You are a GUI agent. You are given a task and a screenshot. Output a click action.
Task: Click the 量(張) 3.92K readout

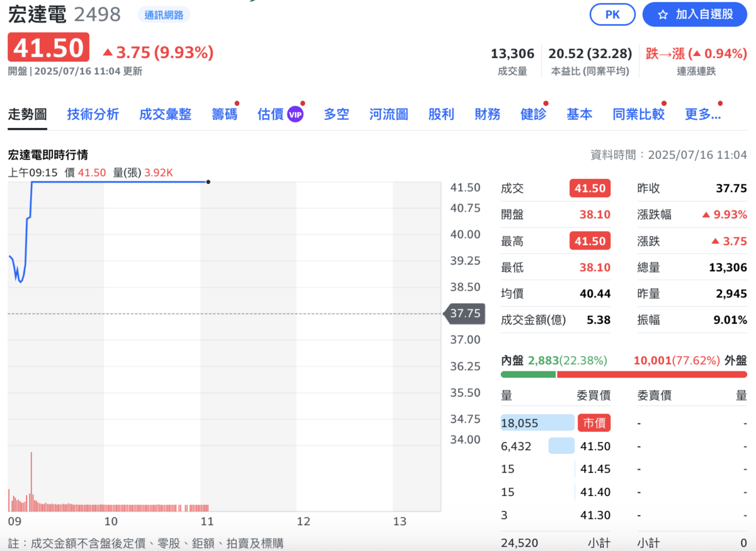coord(143,172)
